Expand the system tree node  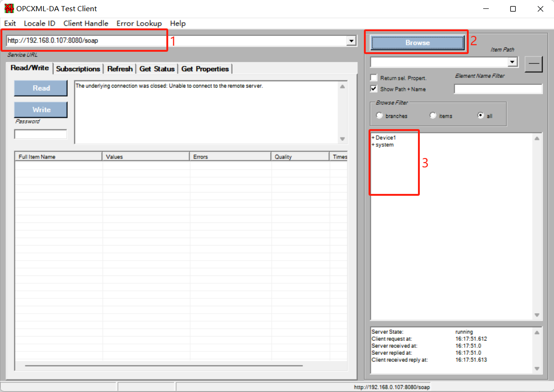373,145
